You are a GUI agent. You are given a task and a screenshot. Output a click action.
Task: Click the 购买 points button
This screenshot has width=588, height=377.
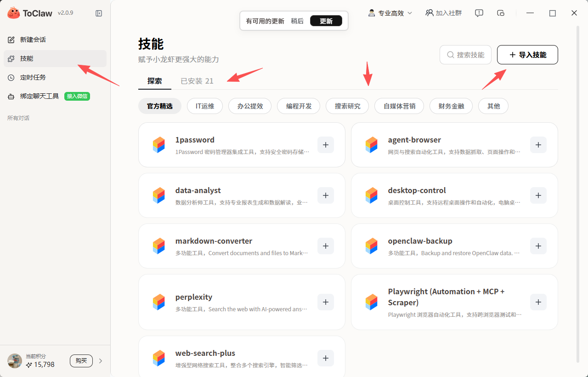(x=81, y=361)
